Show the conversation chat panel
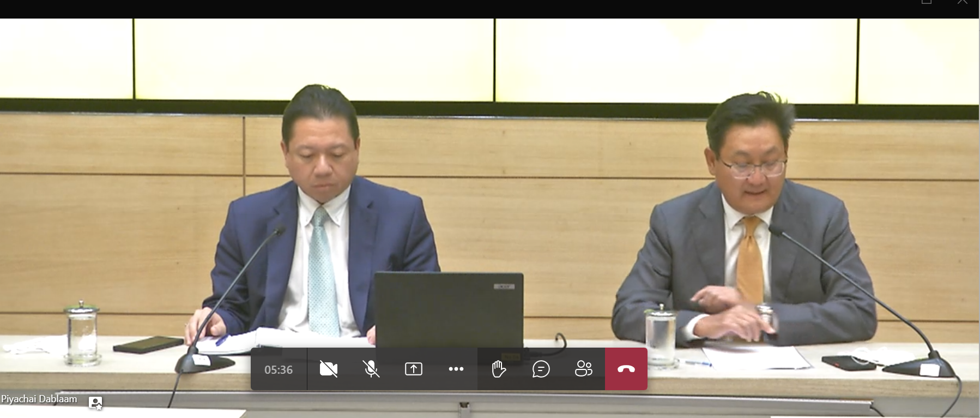Image resolution: width=980 pixels, height=418 pixels. 541,369
